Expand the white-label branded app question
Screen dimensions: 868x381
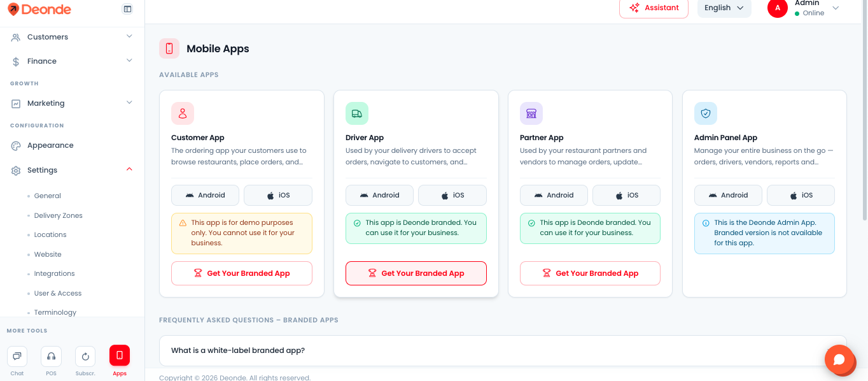point(503,350)
